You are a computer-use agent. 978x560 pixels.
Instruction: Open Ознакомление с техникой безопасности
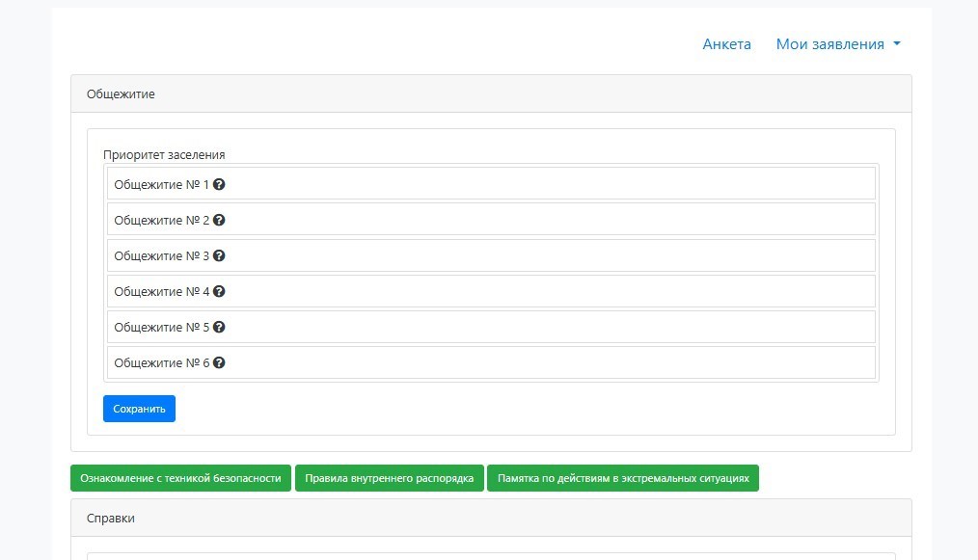click(181, 478)
